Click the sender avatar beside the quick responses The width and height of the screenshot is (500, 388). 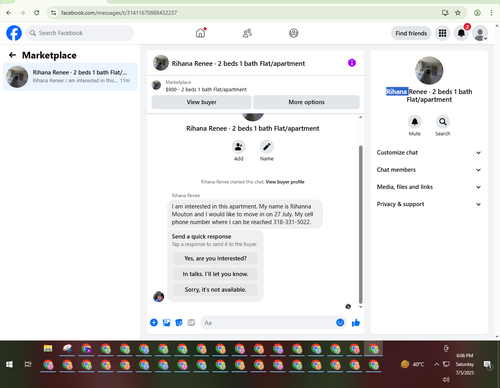click(158, 296)
